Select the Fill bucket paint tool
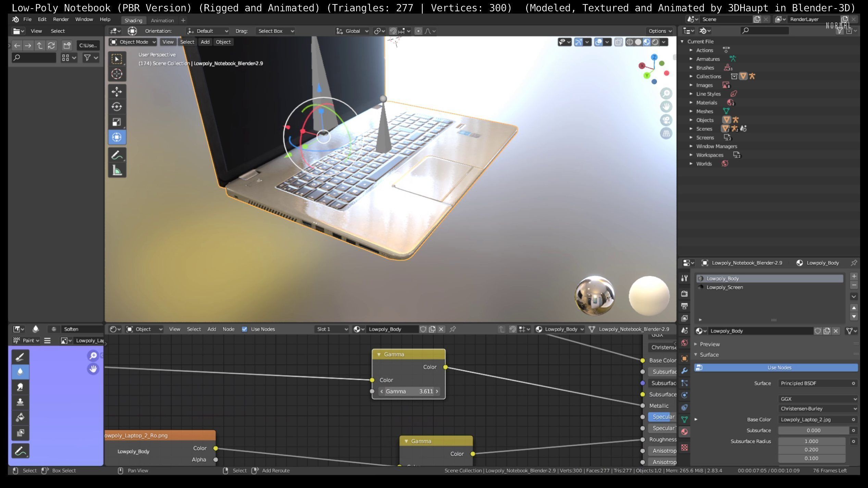This screenshot has height=488, width=868. pos(20,417)
